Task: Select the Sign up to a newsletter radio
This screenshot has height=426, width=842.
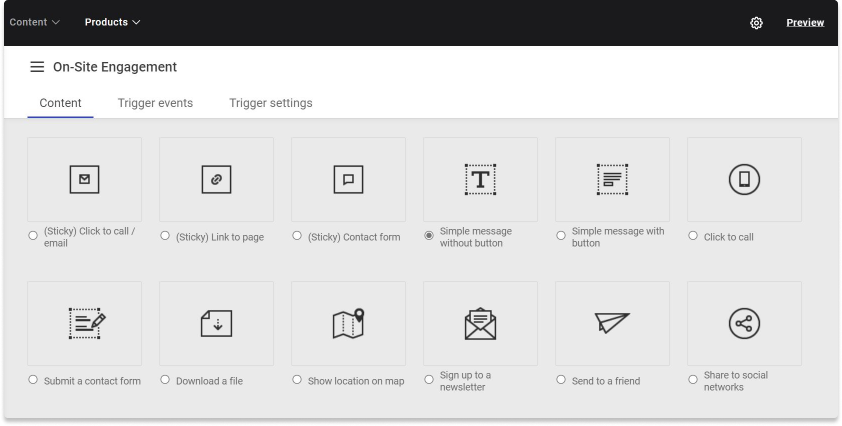Action: click(429, 379)
